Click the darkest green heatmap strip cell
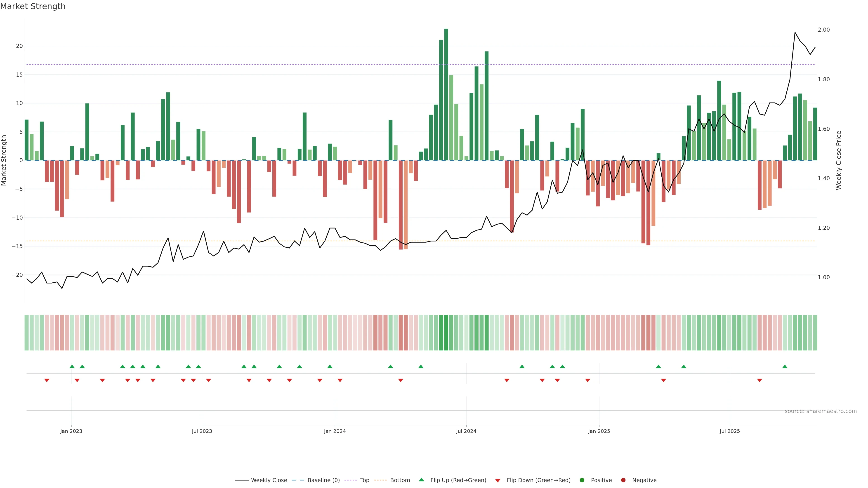Screen dimensions: 868x488 446,332
